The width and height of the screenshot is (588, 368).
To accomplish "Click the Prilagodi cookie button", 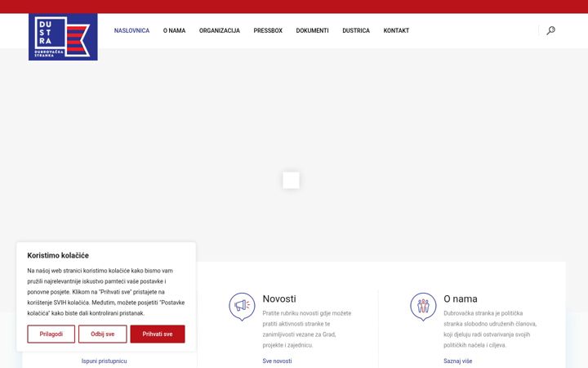I will (x=51, y=334).
